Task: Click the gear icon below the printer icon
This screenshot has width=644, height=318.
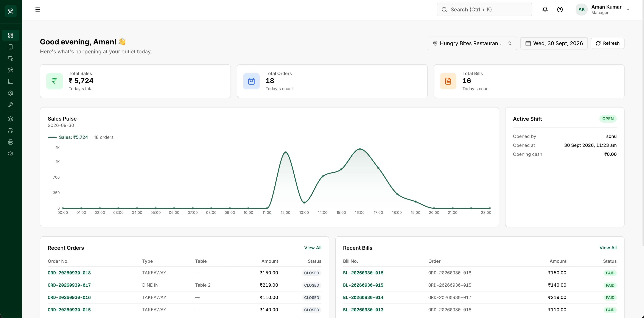Action: point(10,154)
